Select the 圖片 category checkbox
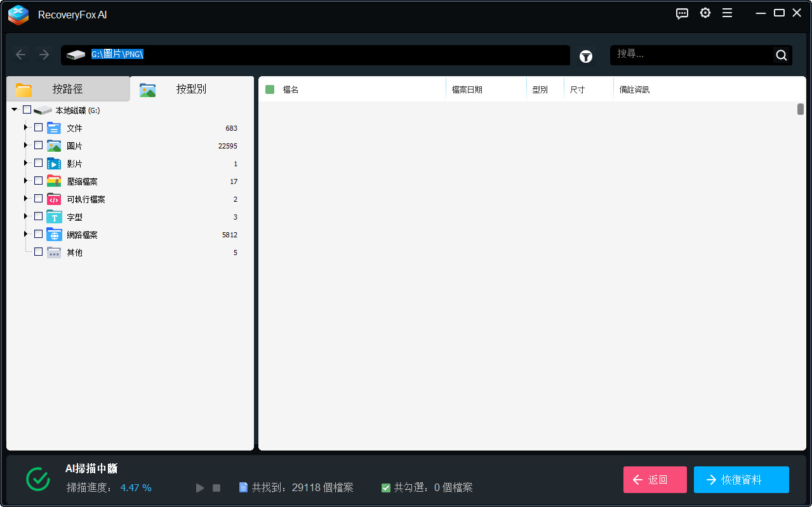 (x=38, y=145)
